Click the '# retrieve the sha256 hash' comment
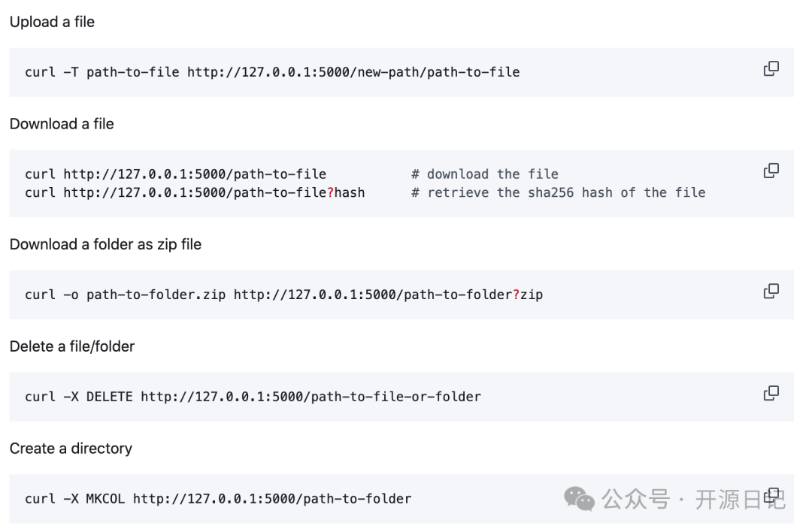Viewport: 812px width, 532px height. (x=559, y=192)
